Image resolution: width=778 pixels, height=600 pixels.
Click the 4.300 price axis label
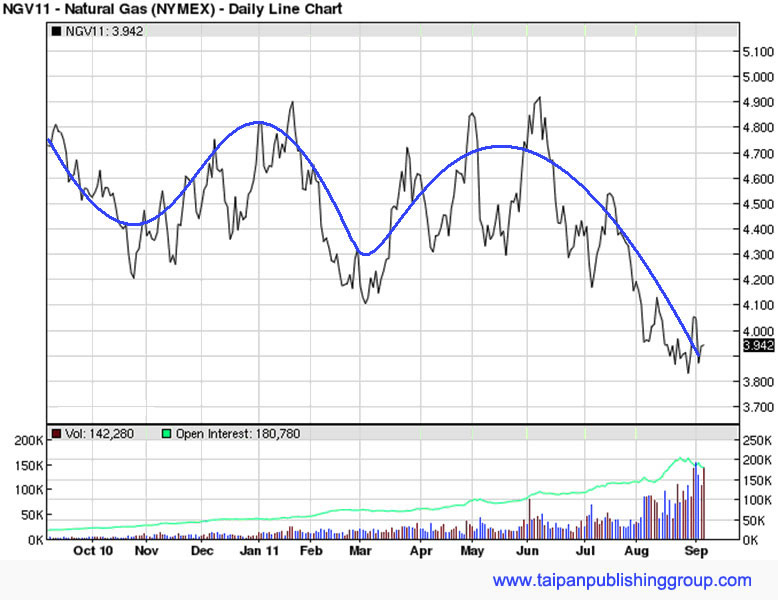(758, 255)
